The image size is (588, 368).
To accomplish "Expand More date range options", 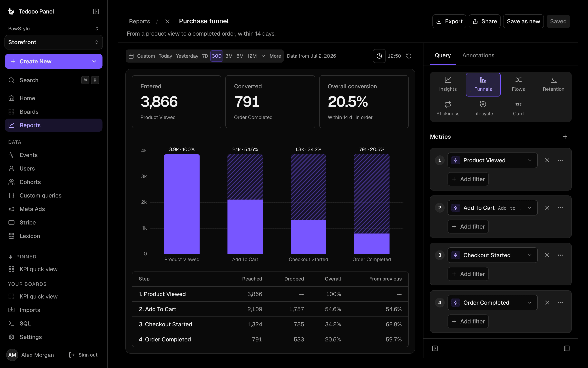I will (x=271, y=56).
